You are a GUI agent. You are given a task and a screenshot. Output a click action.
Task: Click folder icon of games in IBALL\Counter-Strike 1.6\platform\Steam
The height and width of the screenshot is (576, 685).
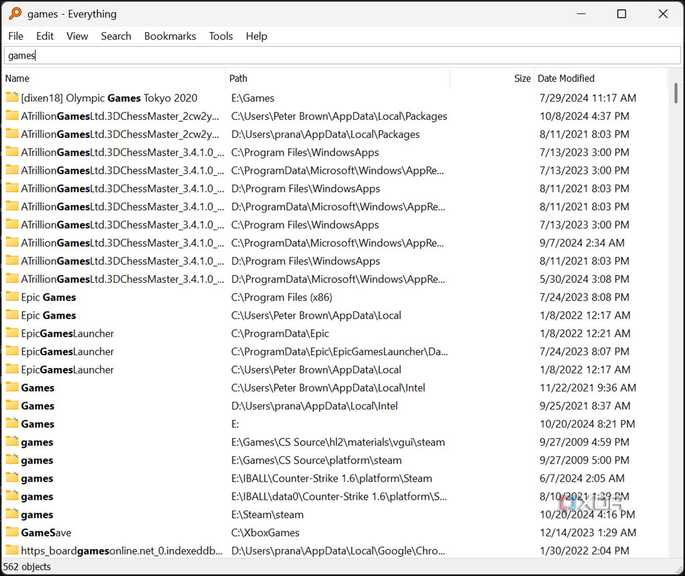pos(12,478)
